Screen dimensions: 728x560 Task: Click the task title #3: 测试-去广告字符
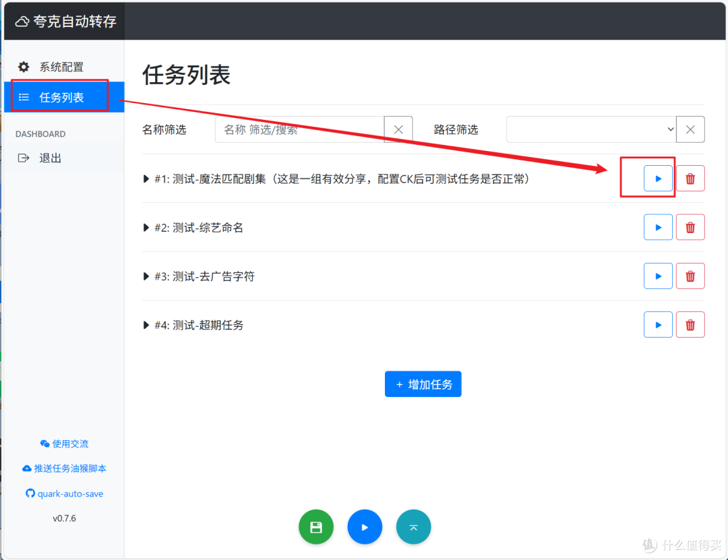point(204,276)
